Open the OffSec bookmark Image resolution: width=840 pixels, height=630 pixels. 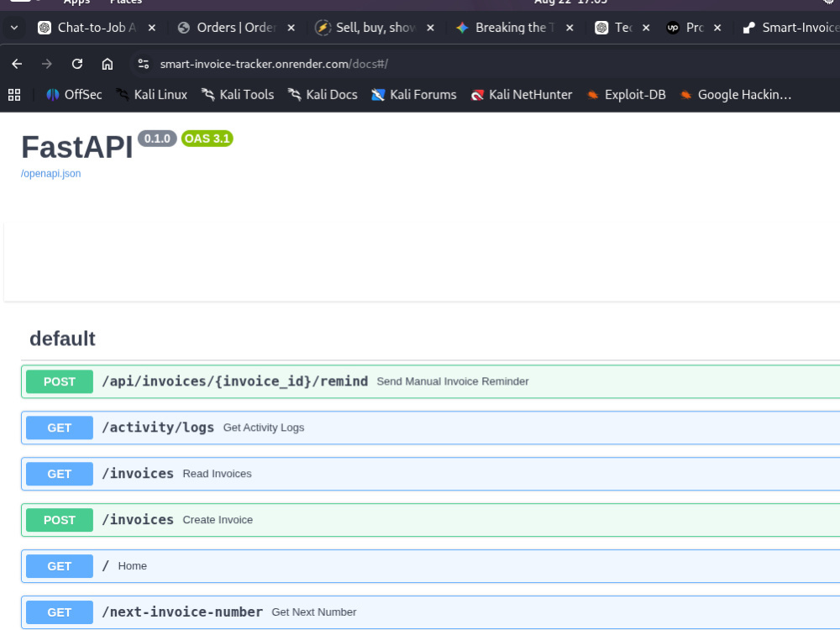point(74,95)
